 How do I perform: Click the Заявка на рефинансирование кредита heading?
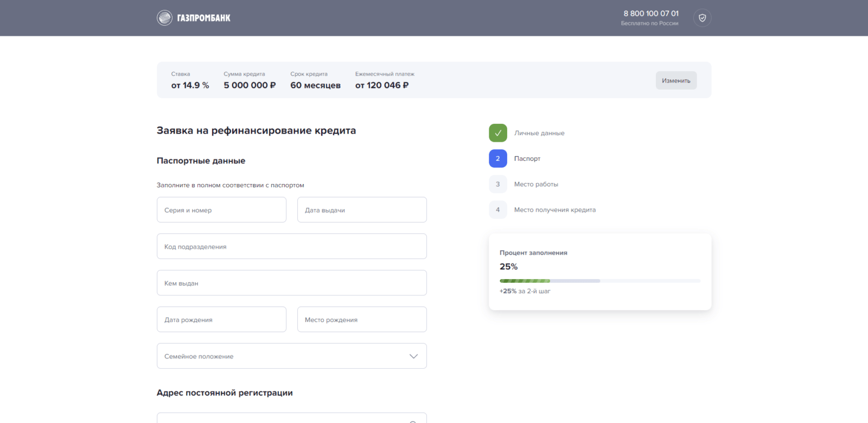click(256, 130)
